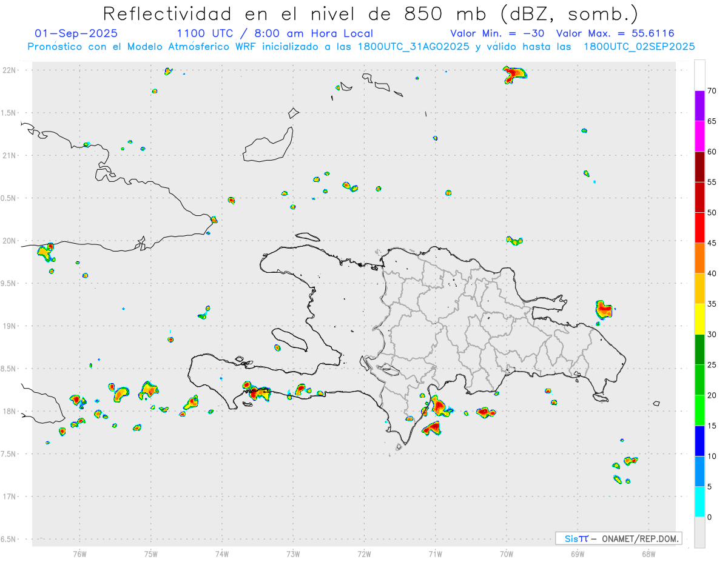The height and width of the screenshot is (562, 728).
Task: Click the colorbar label '55'
Action: (x=712, y=182)
